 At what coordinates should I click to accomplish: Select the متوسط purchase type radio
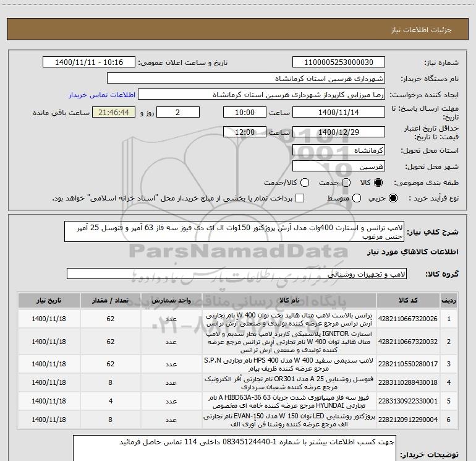[357, 198]
